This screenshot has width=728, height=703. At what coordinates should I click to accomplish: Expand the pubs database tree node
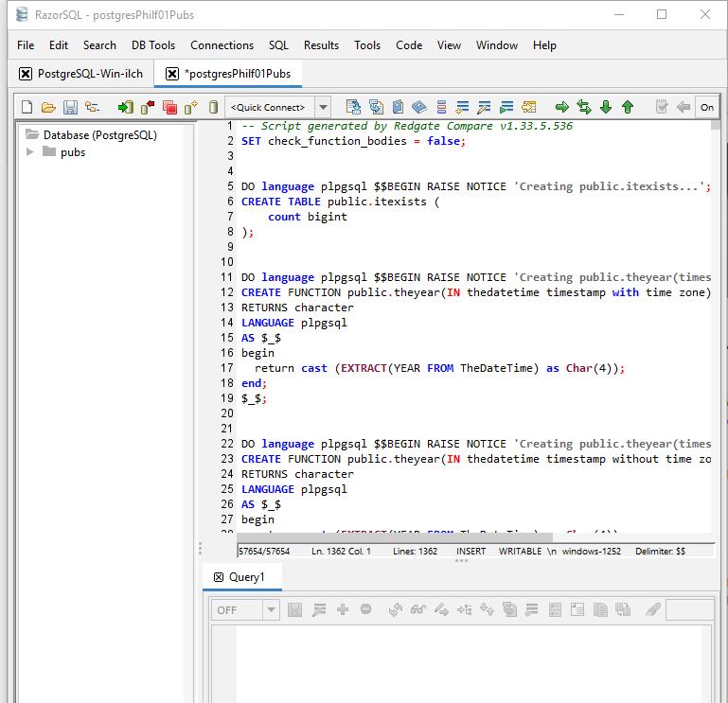tap(29, 151)
